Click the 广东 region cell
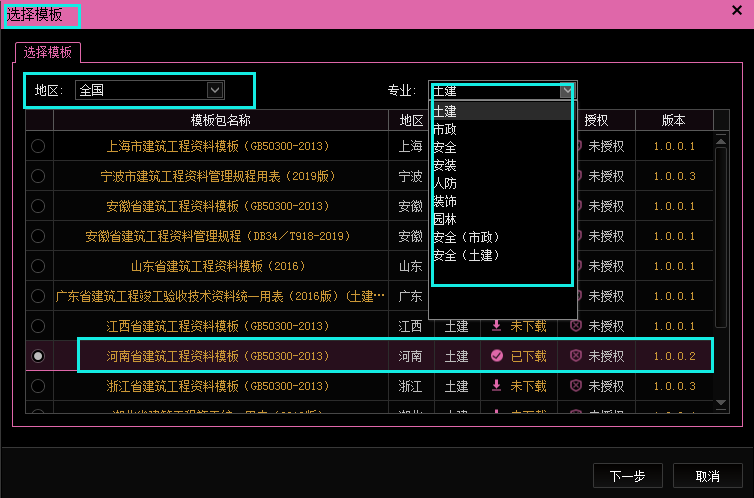 (410, 296)
